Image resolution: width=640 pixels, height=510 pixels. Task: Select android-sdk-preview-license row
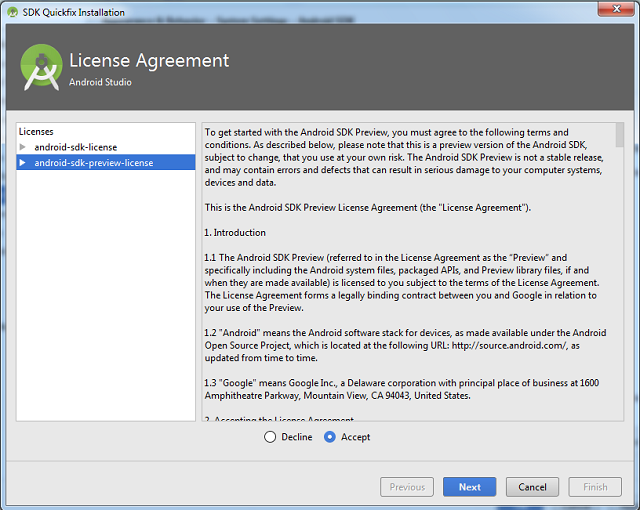pyautogui.click(x=106, y=162)
